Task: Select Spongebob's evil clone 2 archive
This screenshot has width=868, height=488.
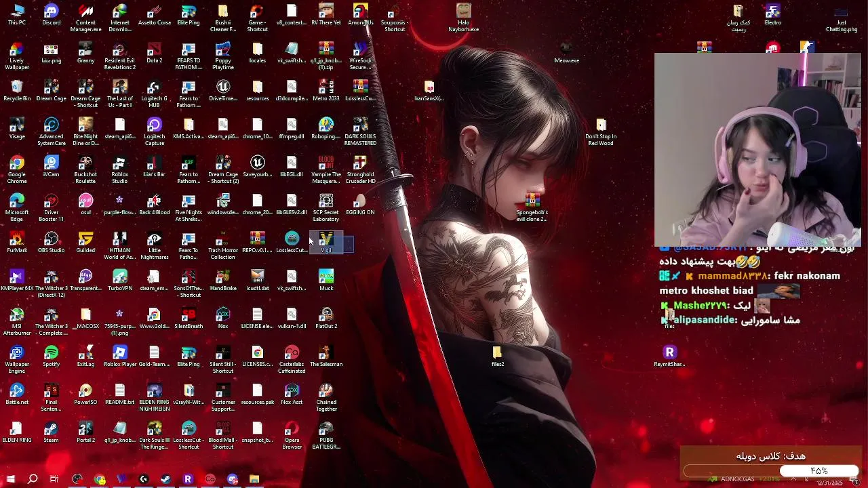Action: (x=532, y=208)
